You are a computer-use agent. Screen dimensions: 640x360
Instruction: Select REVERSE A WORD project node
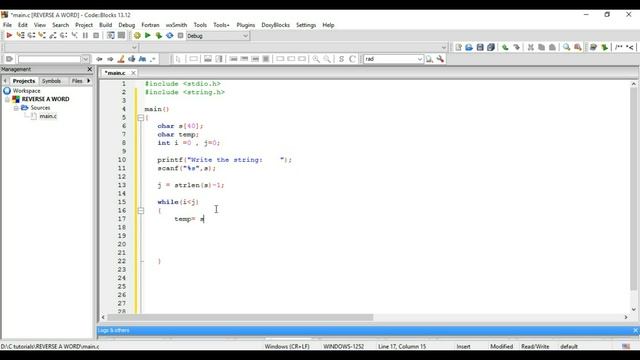point(45,99)
